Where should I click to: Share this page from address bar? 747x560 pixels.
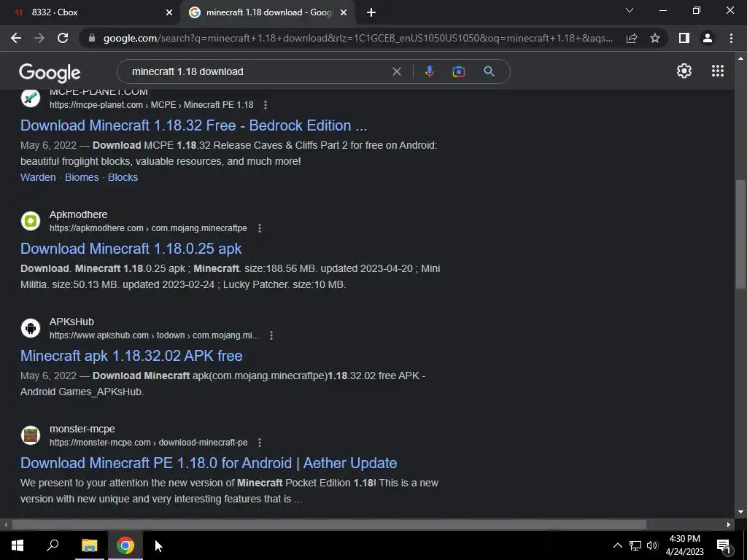click(x=632, y=38)
